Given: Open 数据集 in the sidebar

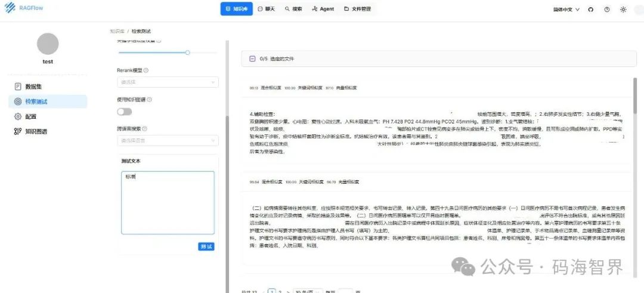Looking at the screenshot, I should [48, 87].
